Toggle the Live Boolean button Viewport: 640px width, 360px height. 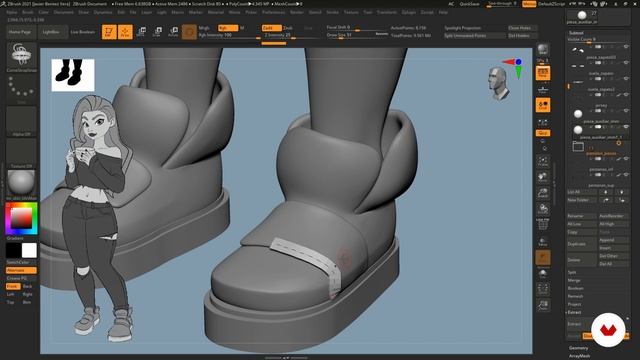click(83, 32)
